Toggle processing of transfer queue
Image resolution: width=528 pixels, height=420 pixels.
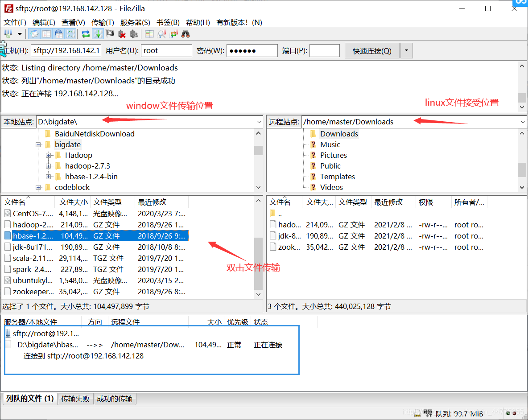click(98, 34)
